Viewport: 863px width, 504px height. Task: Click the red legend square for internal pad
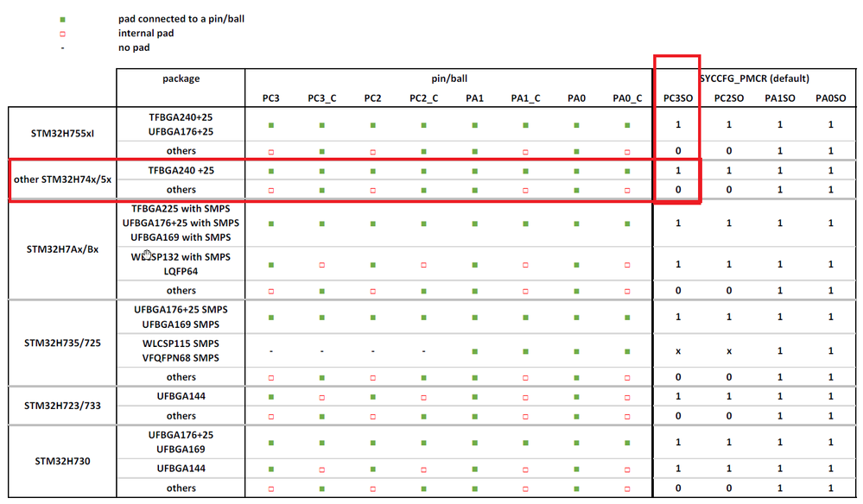[63, 34]
